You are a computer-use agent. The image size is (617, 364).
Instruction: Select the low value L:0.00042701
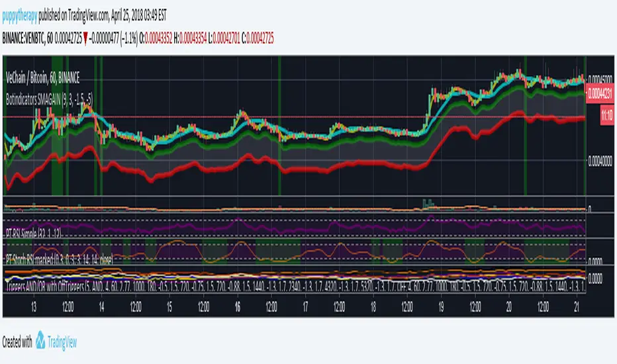(x=224, y=38)
